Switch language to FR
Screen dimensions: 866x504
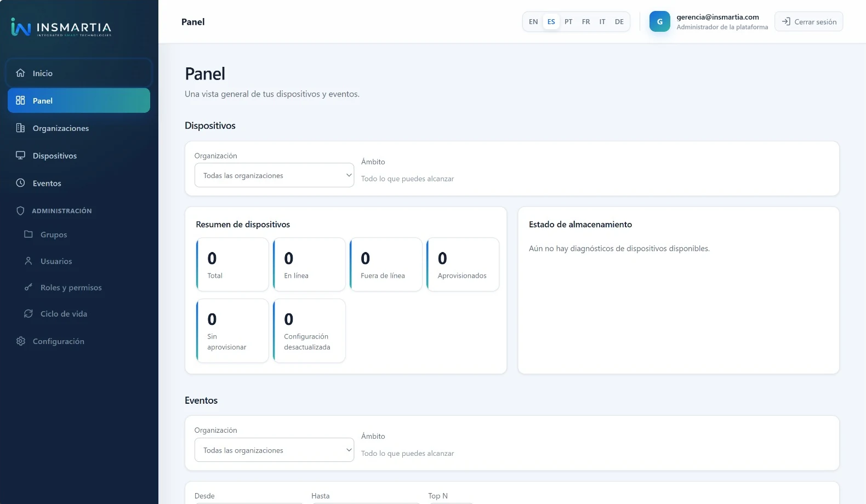(x=586, y=22)
